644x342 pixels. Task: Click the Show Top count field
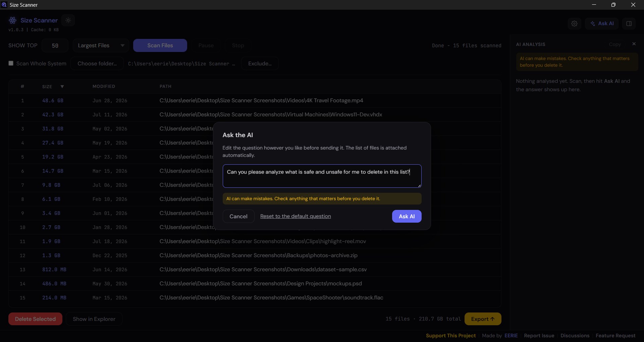pyautogui.click(x=55, y=46)
